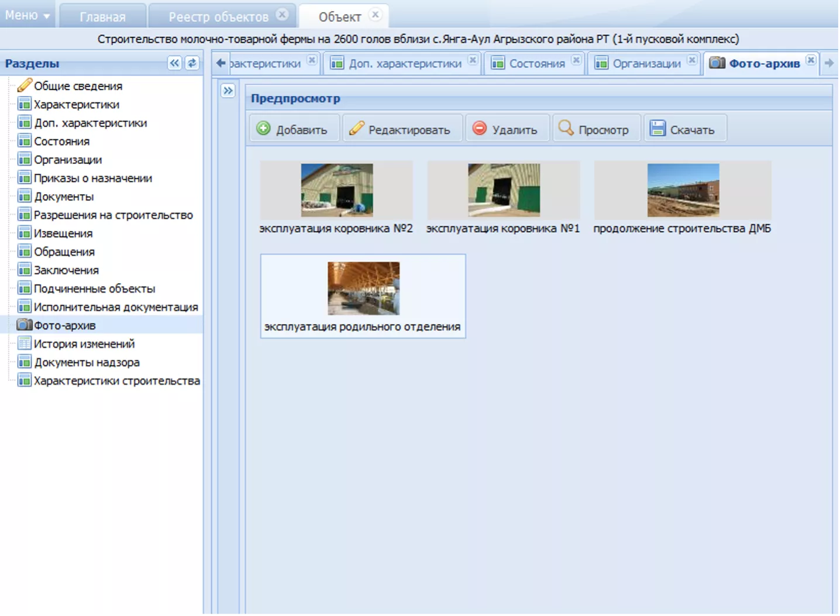This screenshot has height=616, width=840.
Task: Go to Разрешения на строительство section
Action: tap(113, 215)
